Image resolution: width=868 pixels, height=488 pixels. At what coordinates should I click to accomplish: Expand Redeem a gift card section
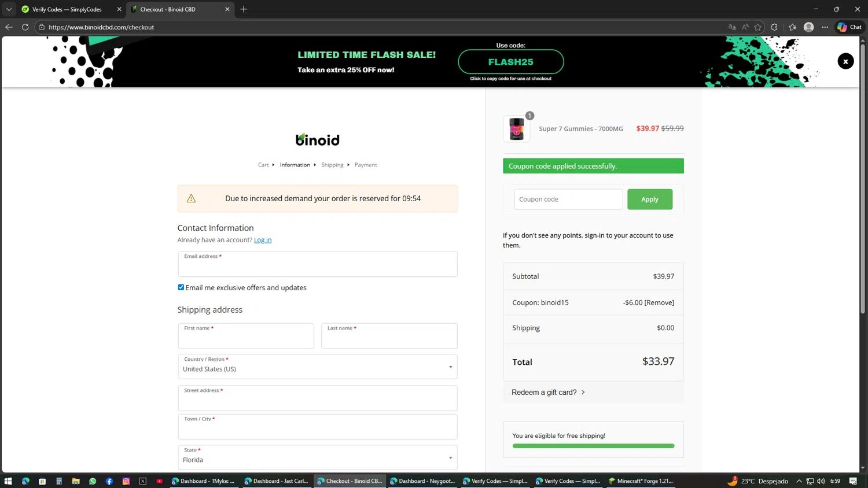[x=548, y=392]
